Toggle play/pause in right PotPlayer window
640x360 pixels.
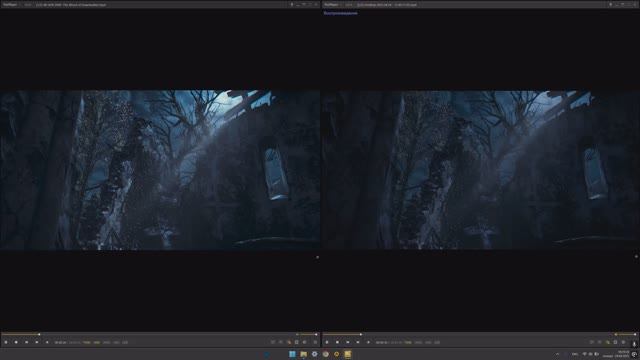coord(327,342)
